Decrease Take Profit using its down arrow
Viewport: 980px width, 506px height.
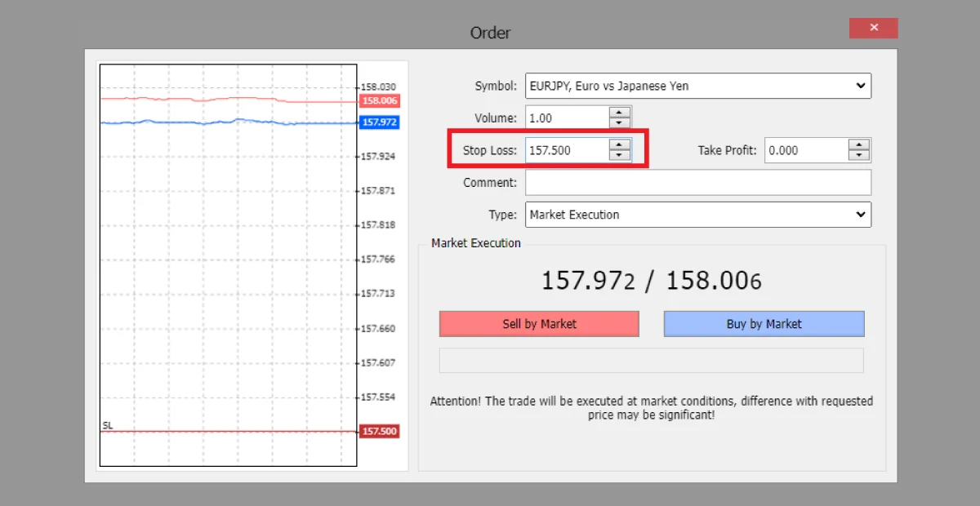coord(858,153)
